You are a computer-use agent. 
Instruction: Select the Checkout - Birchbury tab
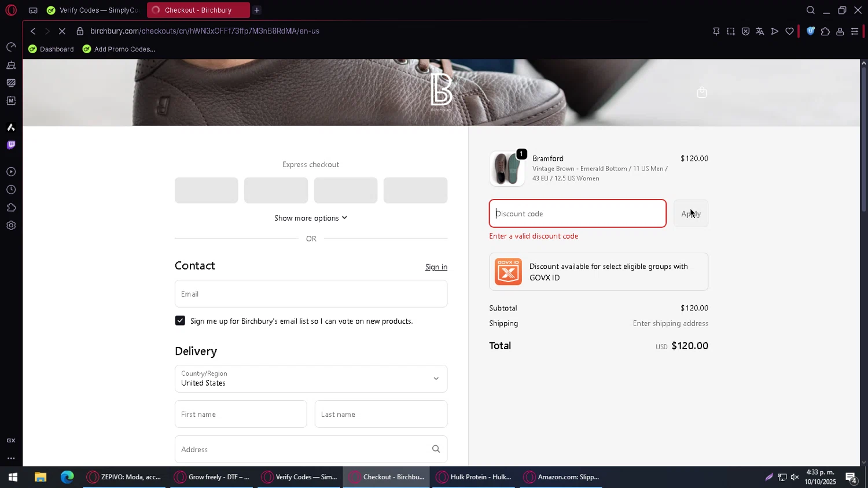[x=198, y=10]
